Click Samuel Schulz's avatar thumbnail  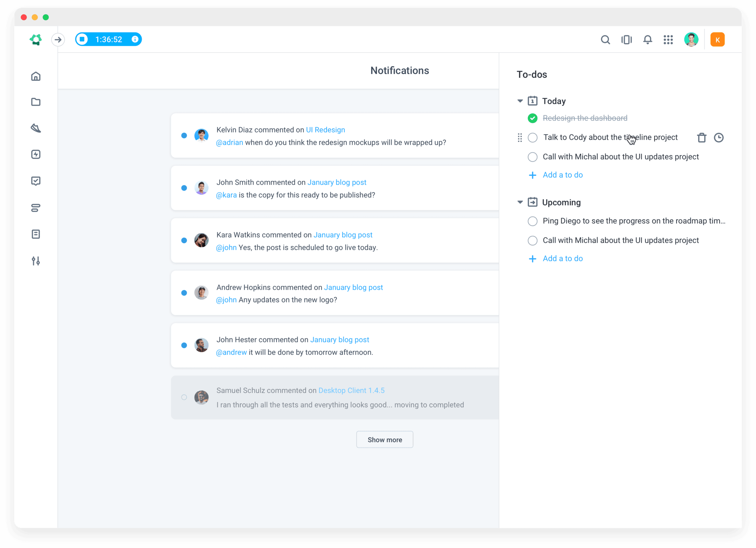pos(201,397)
